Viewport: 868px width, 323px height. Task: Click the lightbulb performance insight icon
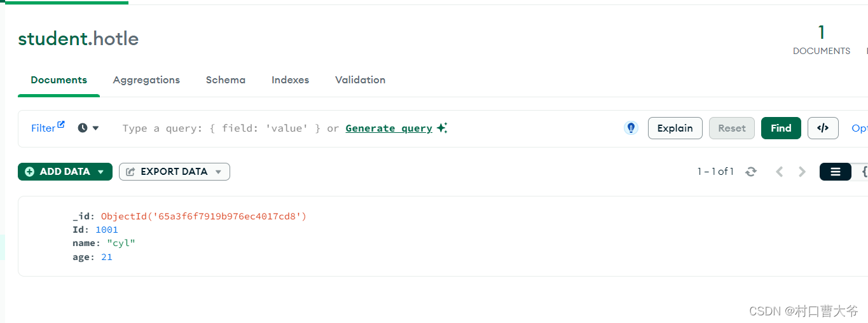coord(631,128)
